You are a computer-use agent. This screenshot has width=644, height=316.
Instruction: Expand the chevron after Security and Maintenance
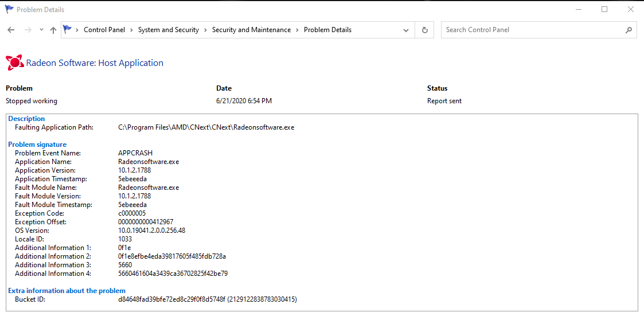(298, 30)
